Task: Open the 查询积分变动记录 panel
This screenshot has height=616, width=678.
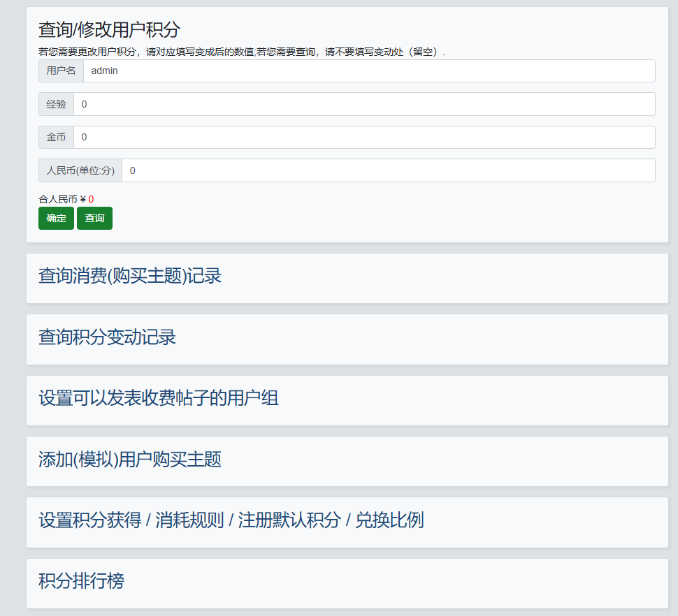Action: pyautogui.click(x=107, y=337)
